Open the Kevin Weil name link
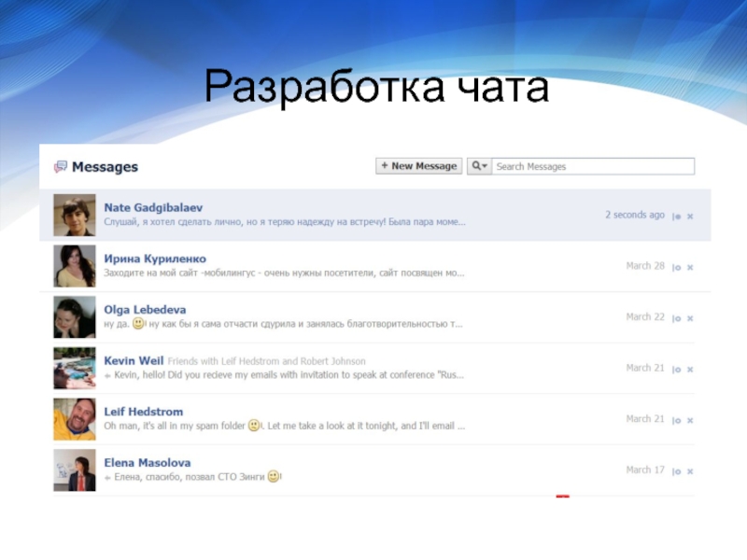This screenshot has height=560, width=747. coord(134,360)
